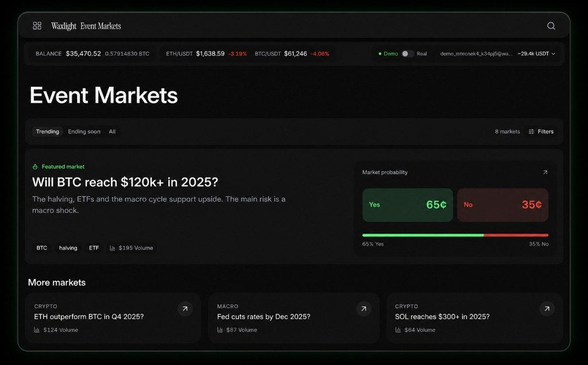Switch to the Trending tab
The width and height of the screenshot is (588, 365).
tap(47, 131)
